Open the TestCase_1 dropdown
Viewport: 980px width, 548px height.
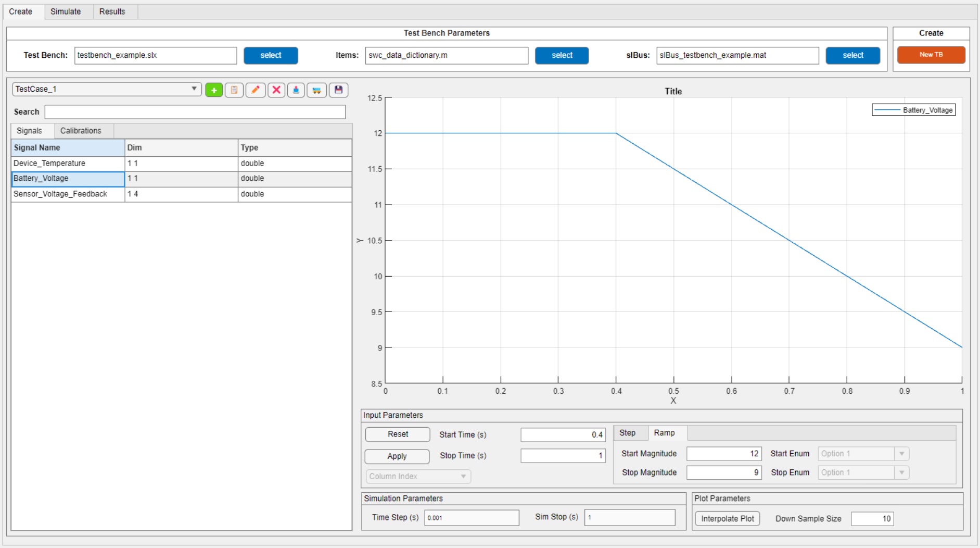pyautogui.click(x=104, y=89)
